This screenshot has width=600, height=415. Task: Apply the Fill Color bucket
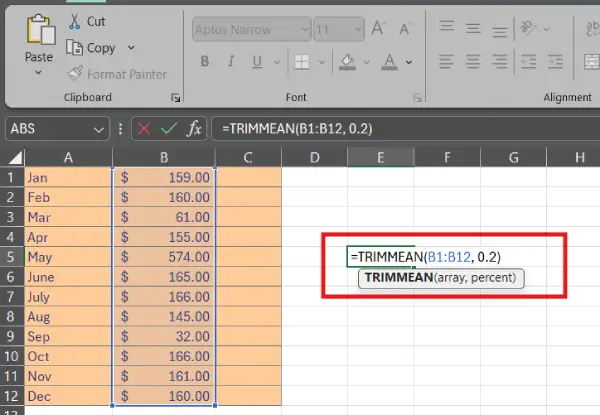(x=347, y=62)
